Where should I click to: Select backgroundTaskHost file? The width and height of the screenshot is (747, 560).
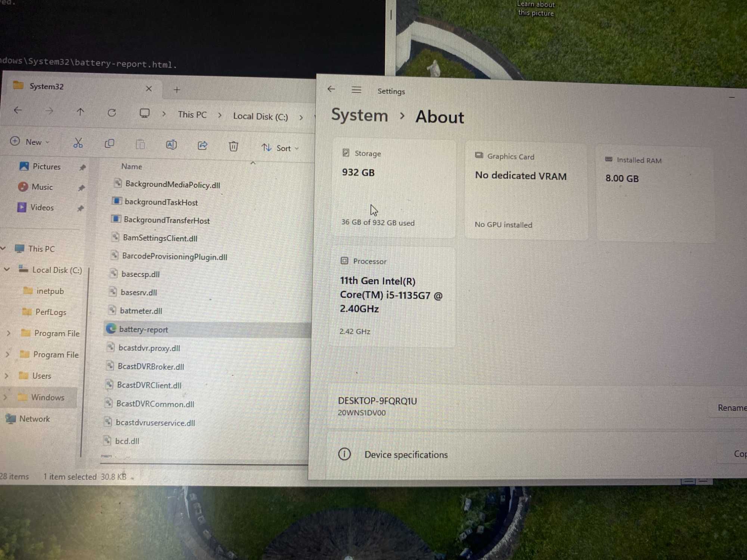(x=161, y=202)
